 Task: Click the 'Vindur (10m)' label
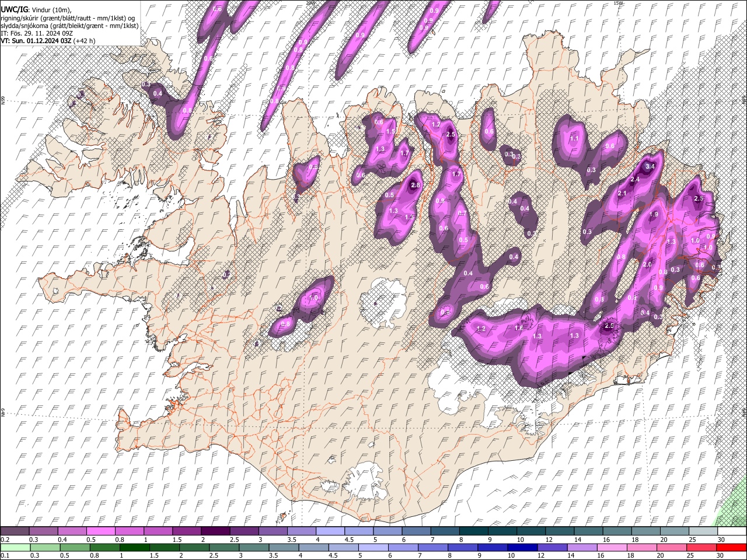coord(51,10)
